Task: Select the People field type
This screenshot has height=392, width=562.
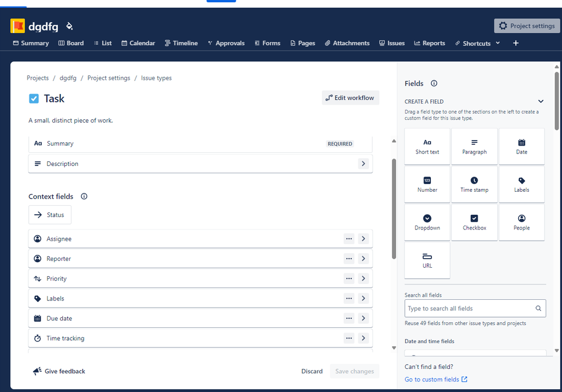Action: point(521,223)
